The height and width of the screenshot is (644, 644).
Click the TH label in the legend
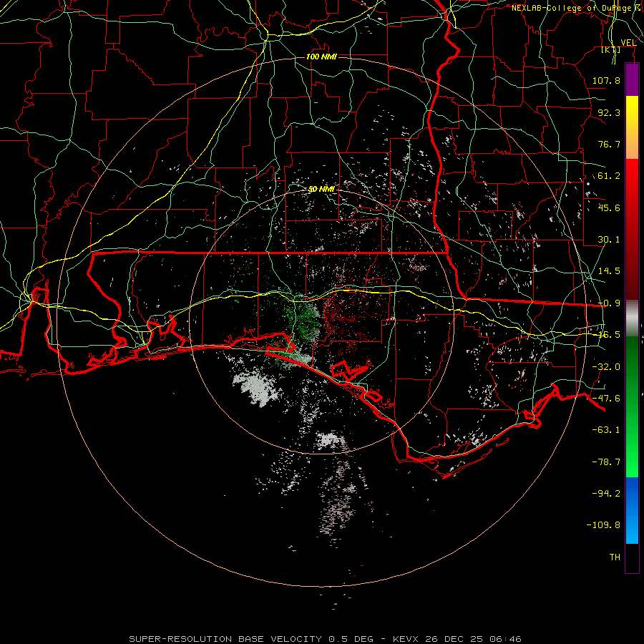click(615, 557)
